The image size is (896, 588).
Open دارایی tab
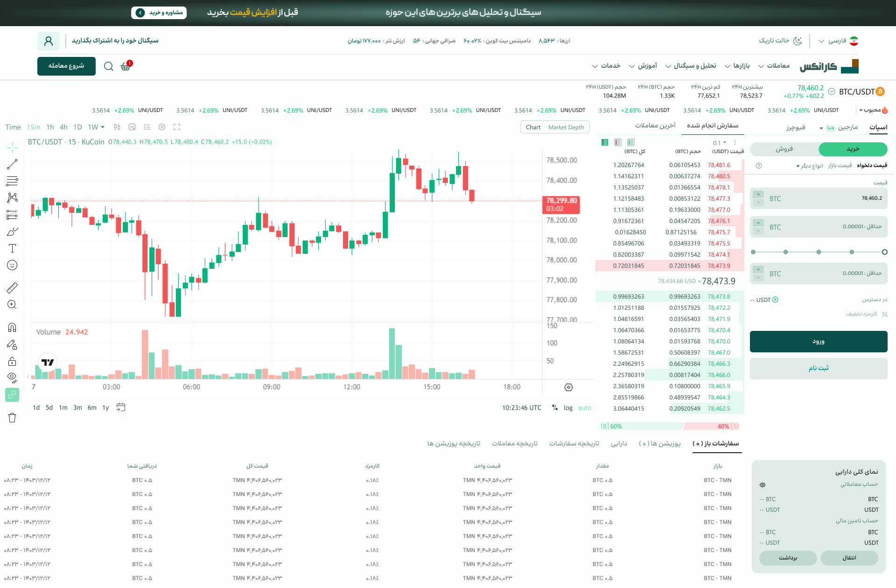(x=619, y=444)
